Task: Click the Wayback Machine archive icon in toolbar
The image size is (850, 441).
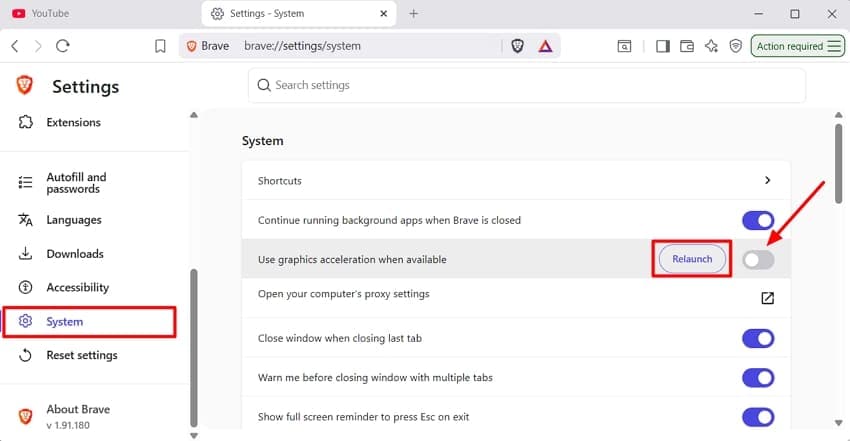Action: coord(624,46)
